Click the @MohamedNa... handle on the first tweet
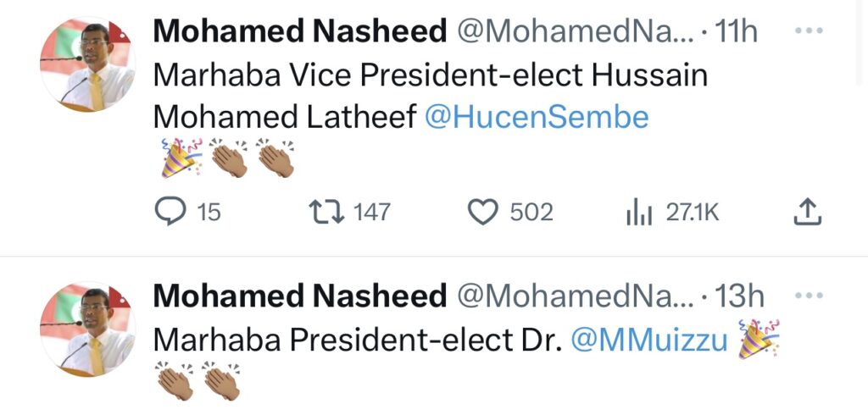 575,32
